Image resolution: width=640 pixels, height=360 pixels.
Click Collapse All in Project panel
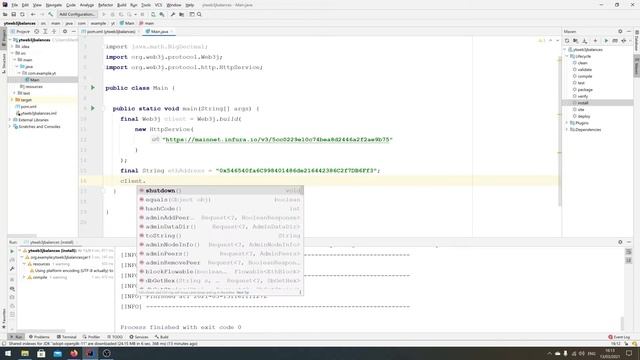point(54,31)
